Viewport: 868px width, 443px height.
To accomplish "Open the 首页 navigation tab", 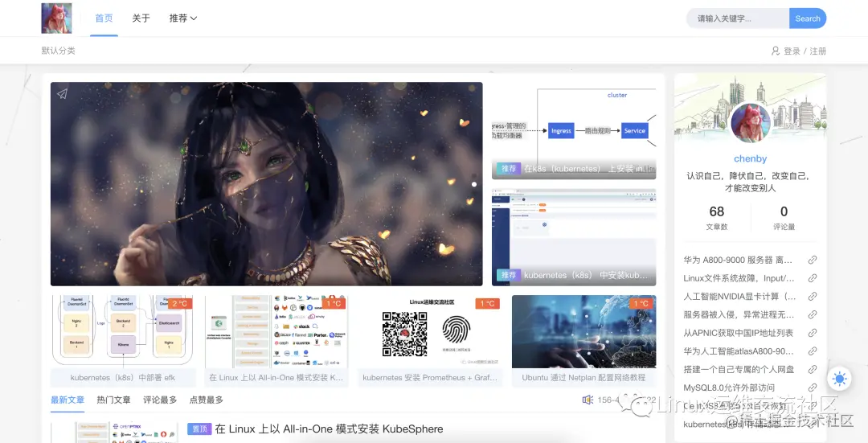I will pyautogui.click(x=104, y=18).
